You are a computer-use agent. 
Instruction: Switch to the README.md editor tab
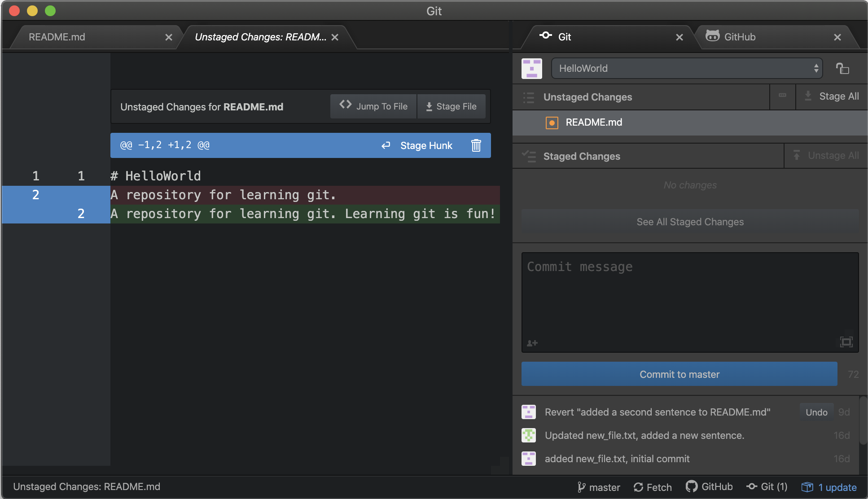coord(57,37)
